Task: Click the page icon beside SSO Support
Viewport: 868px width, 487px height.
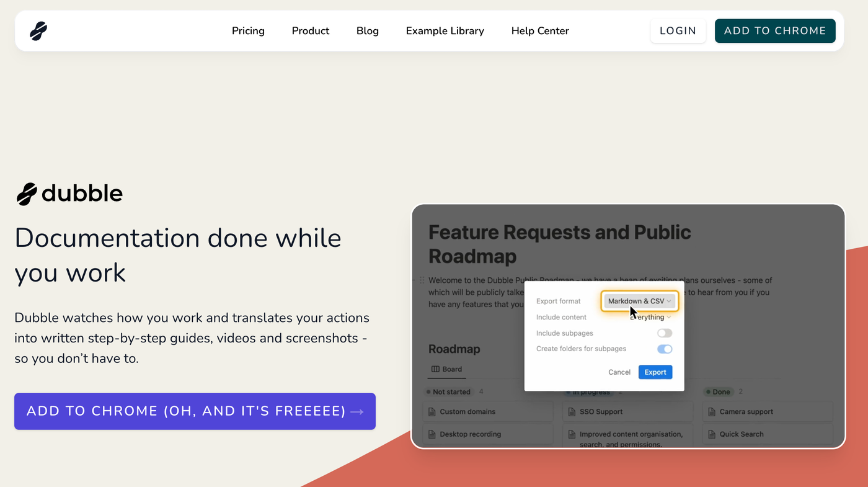Action: pyautogui.click(x=571, y=412)
